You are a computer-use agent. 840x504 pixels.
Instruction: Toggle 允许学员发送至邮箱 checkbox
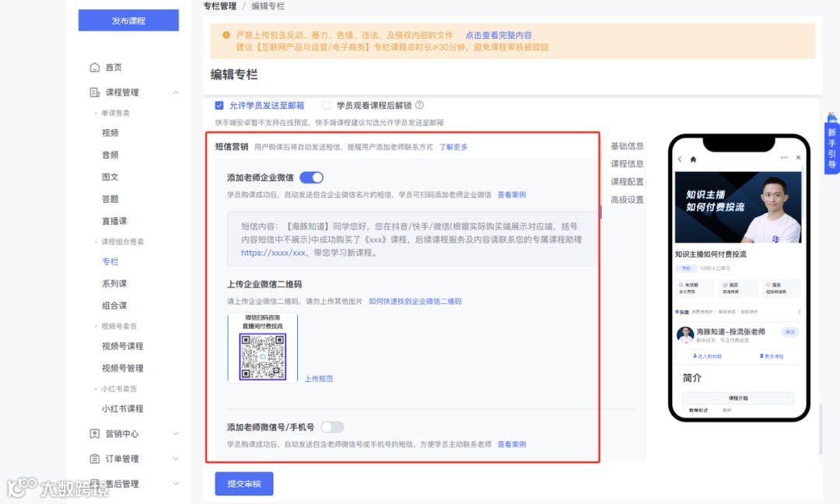[219, 105]
